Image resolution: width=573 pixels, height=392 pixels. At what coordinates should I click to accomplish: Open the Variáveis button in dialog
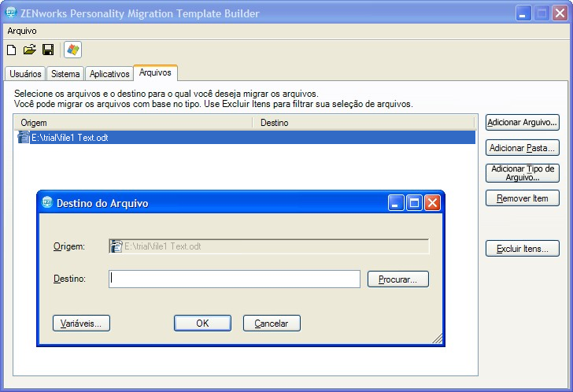coord(81,324)
